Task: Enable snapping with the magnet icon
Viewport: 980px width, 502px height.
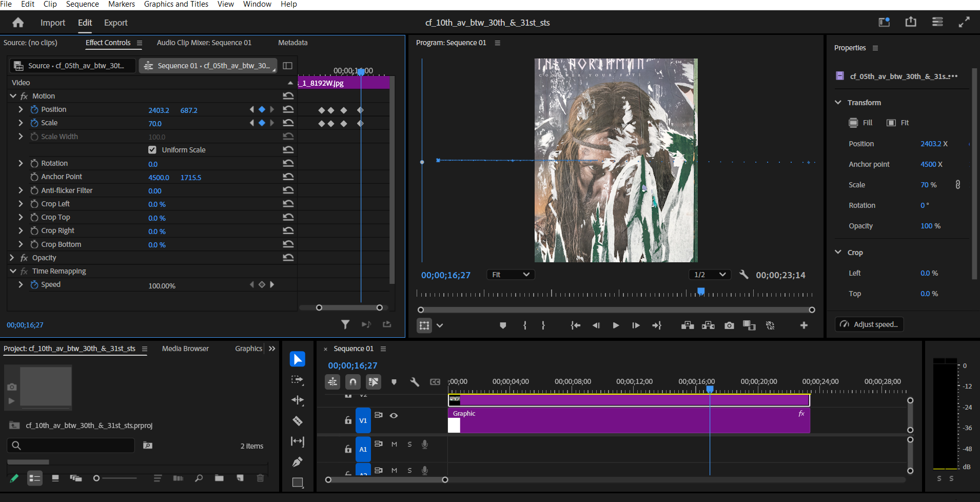Action: [x=353, y=382]
